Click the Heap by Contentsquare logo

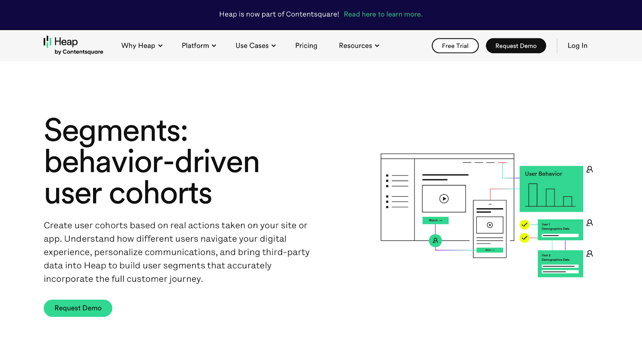coord(73,45)
